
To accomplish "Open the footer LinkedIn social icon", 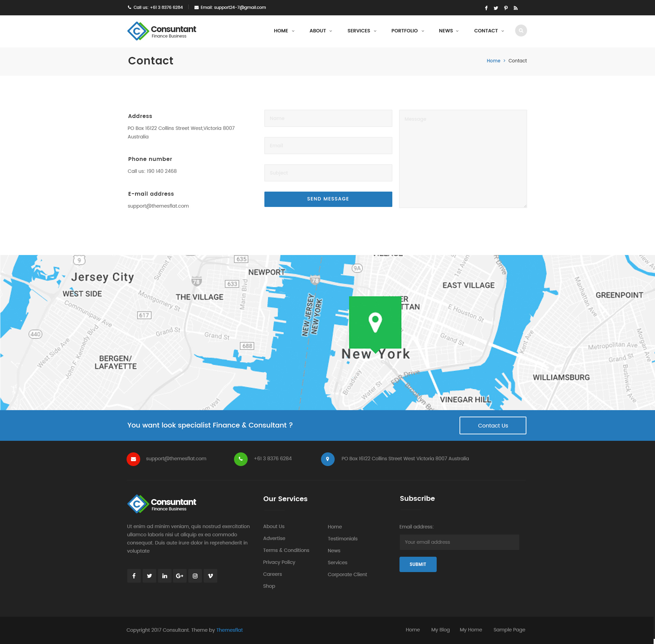I will (164, 576).
